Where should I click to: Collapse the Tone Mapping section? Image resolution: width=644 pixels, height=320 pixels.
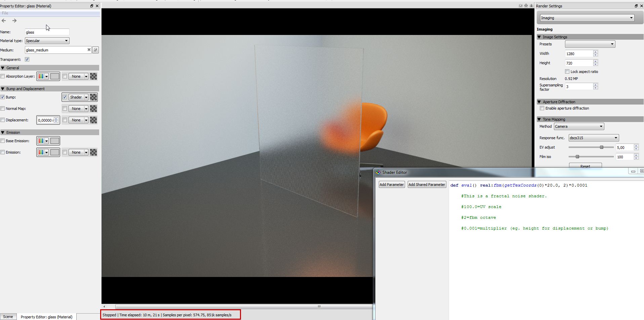(x=539, y=119)
